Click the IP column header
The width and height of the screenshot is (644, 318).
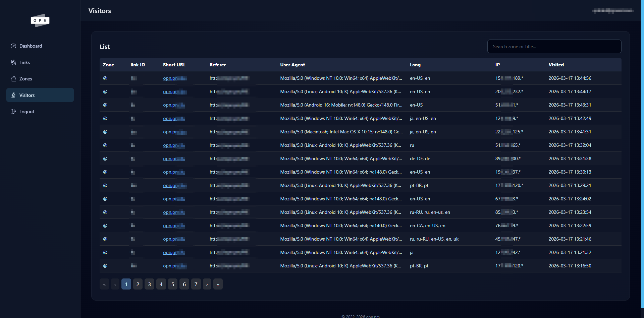(497, 65)
